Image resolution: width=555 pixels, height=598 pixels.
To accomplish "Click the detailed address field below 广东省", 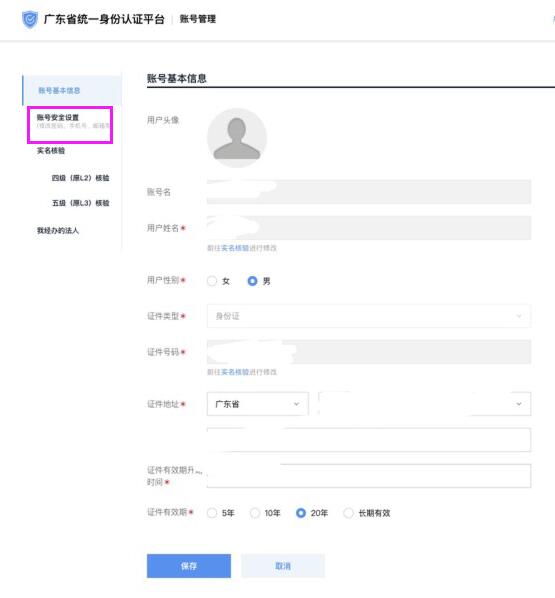I will click(369, 440).
